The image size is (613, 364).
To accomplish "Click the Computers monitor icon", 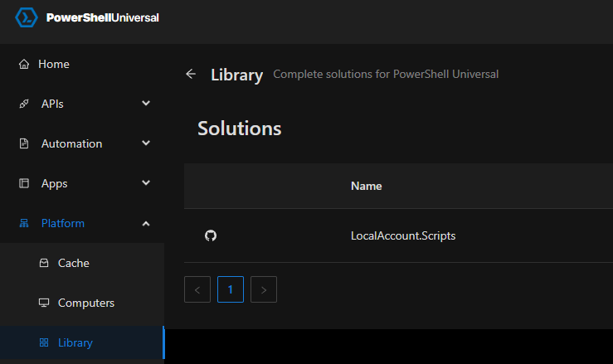I will click(x=44, y=303).
